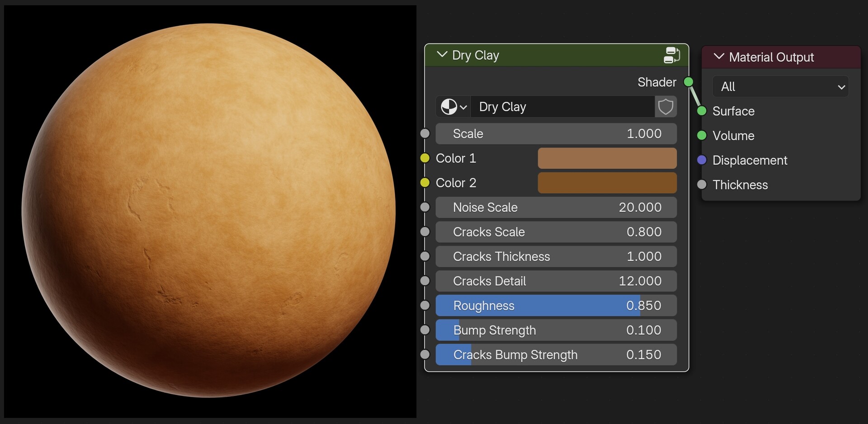Click the Volume input socket
Image resolution: width=868 pixels, height=424 pixels.
[x=701, y=135]
